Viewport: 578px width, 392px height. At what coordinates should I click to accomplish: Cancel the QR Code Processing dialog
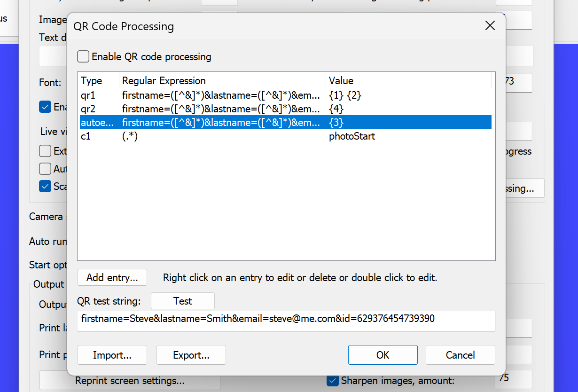coord(460,355)
